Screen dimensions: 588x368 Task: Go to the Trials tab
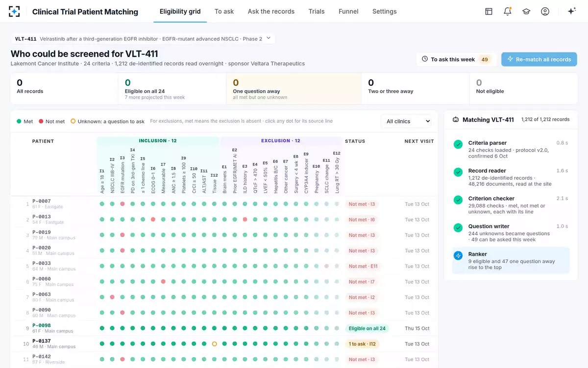click(x=317, y=11)
